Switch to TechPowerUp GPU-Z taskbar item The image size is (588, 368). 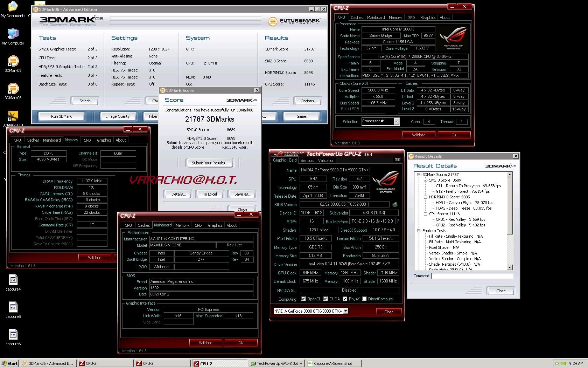[276, 363]
